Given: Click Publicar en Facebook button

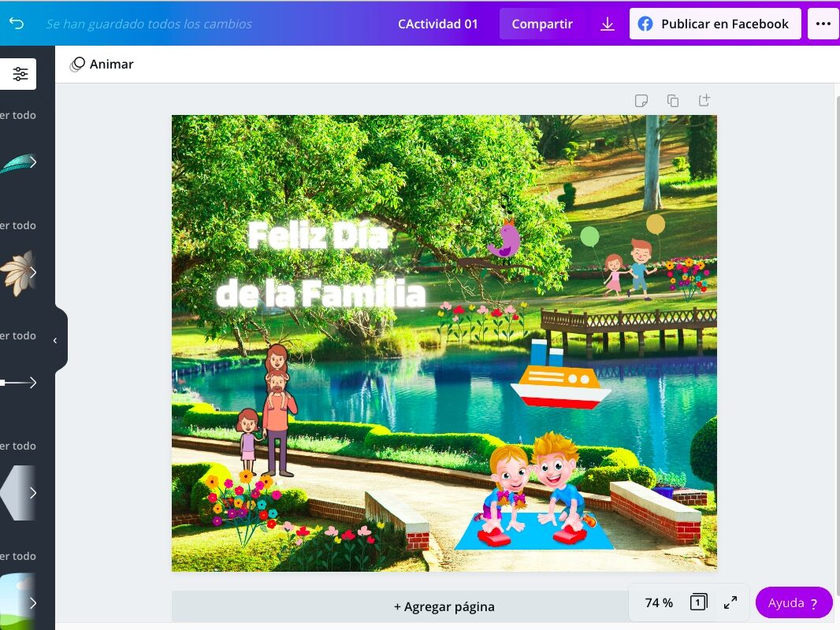Looking at the screenshot, I should [x=715, y=24].
